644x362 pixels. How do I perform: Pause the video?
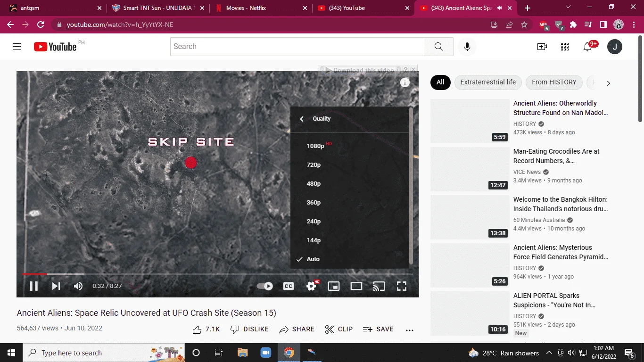33,286
